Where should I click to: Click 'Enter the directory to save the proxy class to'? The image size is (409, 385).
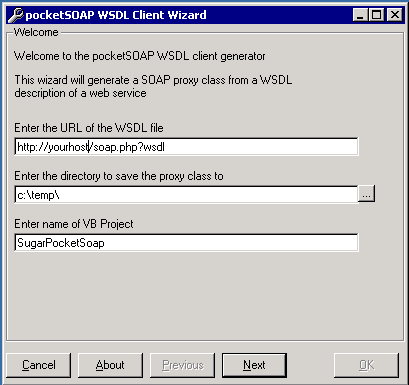click(x=119, y=176)
